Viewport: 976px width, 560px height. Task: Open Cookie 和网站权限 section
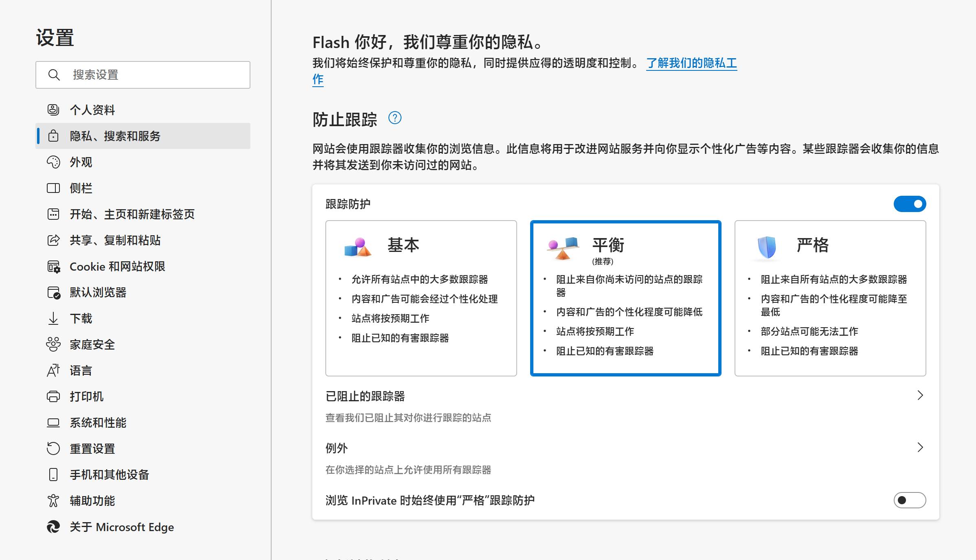click(143, 266)
